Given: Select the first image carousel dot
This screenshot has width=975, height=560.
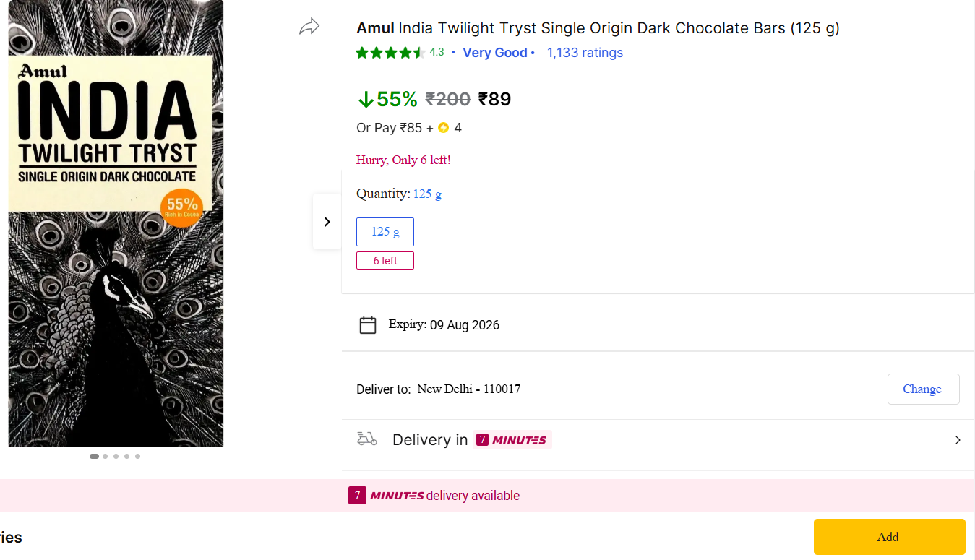Looking at the screenshot, I should (x=94, y=456).
